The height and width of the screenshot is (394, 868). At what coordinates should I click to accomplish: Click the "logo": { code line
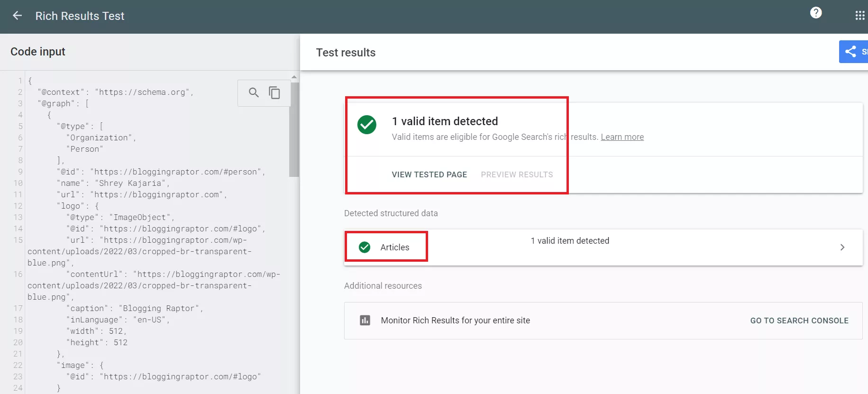[x=78, y=206]
